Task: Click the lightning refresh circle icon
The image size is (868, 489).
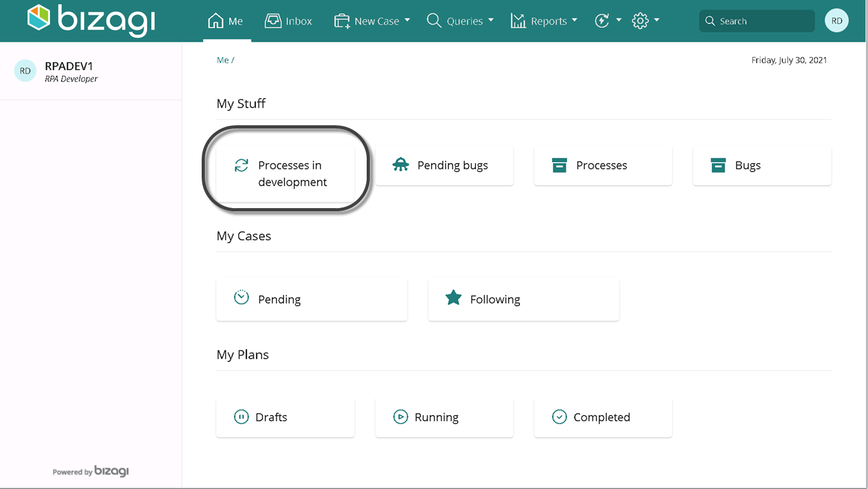Action: click(x=602, y=21)
